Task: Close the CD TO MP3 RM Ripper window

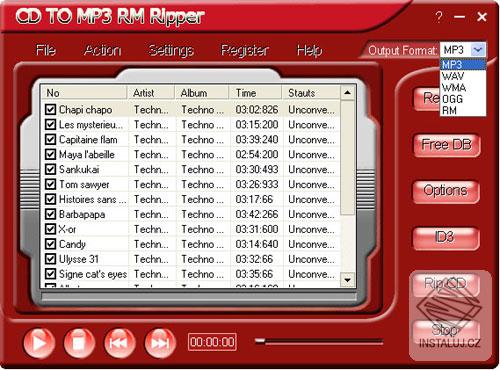Action: click(482, 17)
